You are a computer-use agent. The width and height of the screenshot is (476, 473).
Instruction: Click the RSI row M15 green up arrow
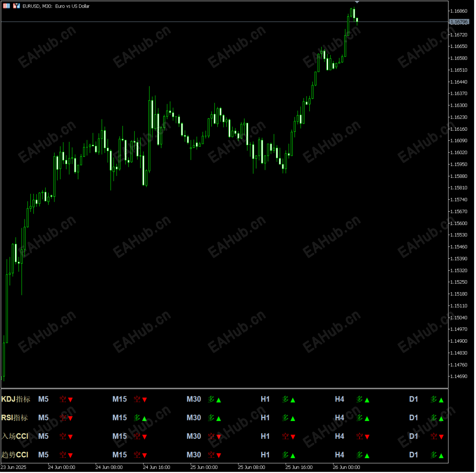pyautogui.click(x=144, y=418)
